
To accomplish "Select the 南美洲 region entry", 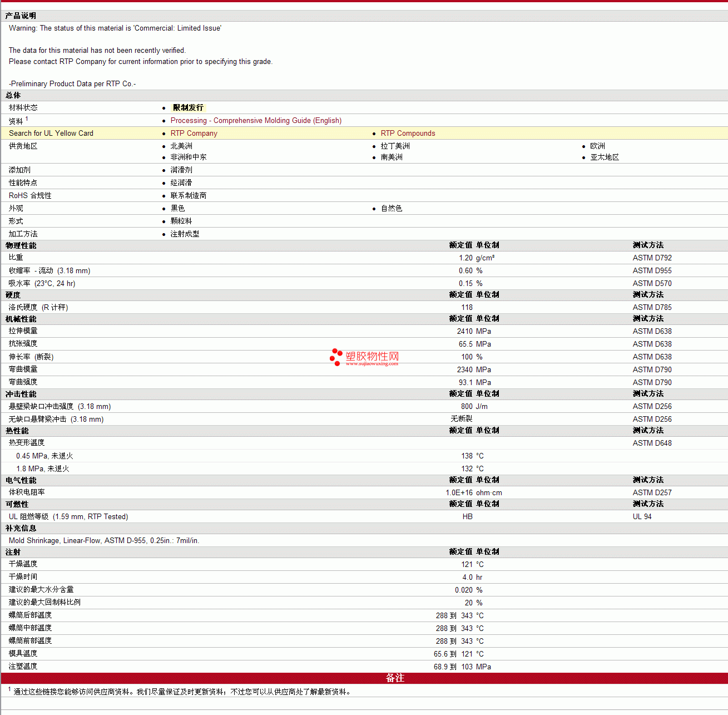I will [392, 157].
